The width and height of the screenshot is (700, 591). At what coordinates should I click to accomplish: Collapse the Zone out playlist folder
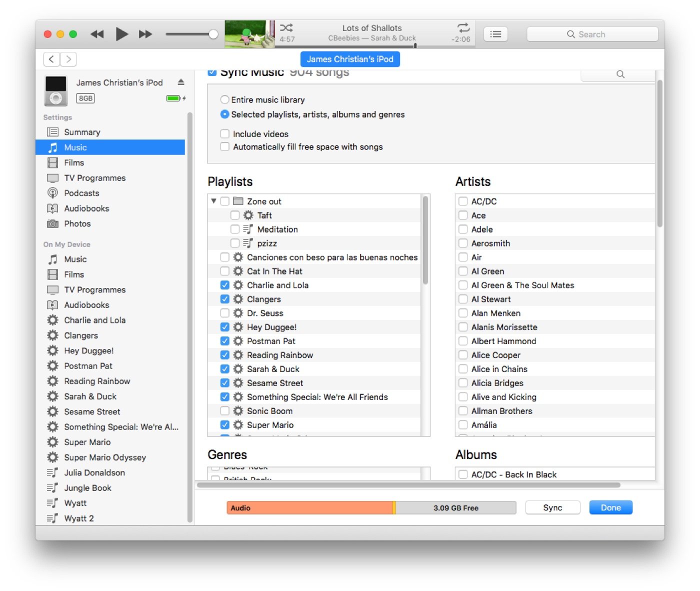tap(213, 201)
